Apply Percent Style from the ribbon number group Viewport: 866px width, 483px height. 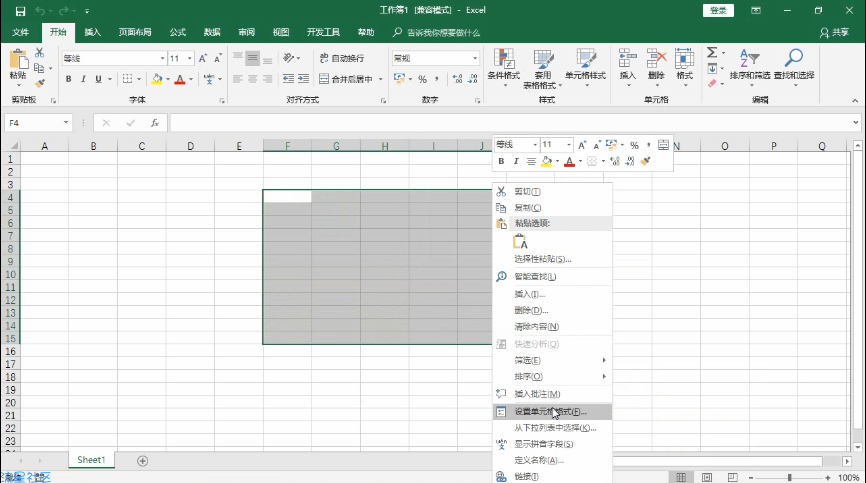[x=423, y=79]
